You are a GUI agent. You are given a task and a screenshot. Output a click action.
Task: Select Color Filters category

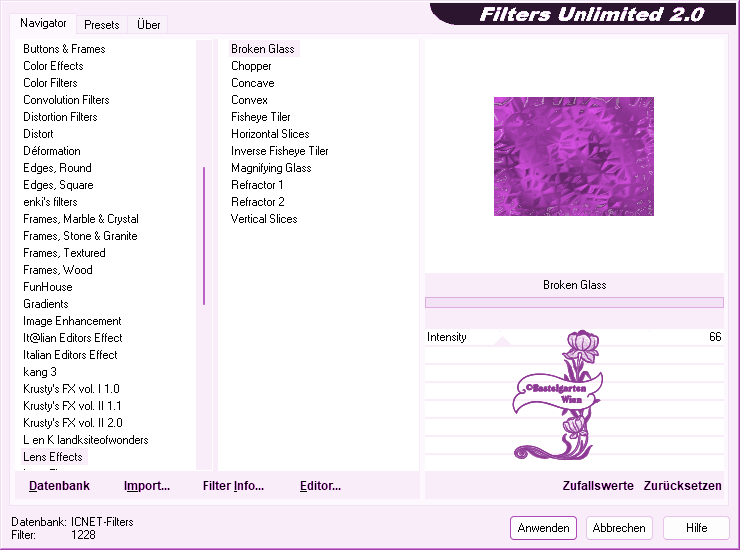[50, 83]
